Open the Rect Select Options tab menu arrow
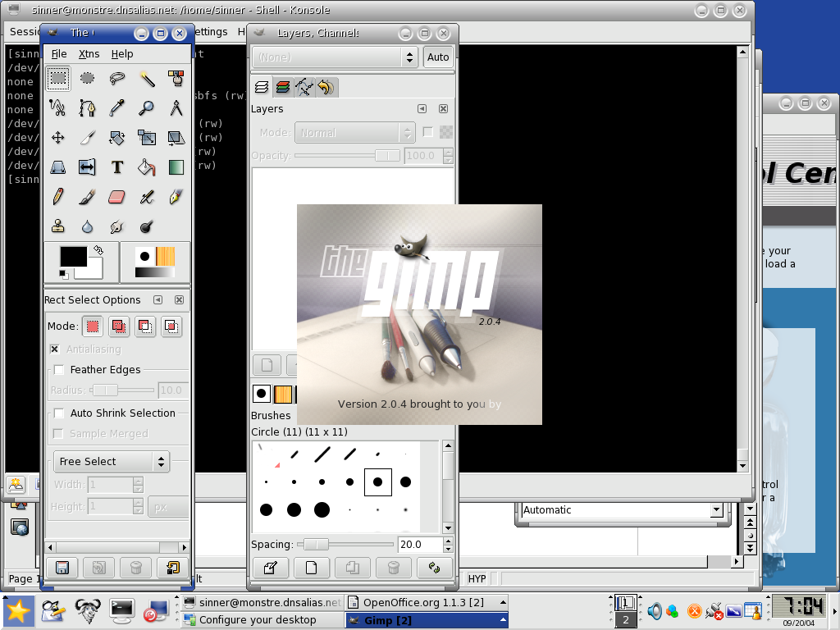 (x=157, y=300)
